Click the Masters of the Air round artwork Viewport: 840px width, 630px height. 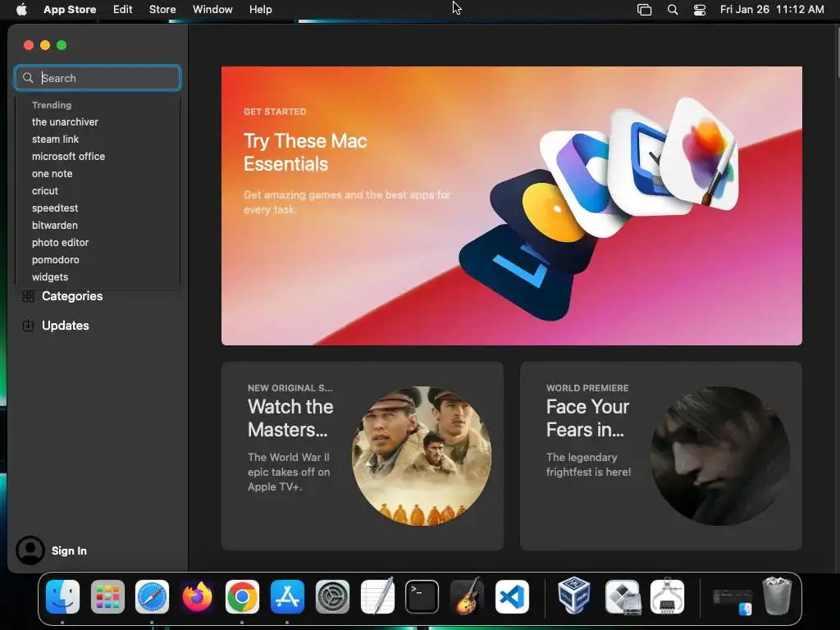click(x=422, y=456)
